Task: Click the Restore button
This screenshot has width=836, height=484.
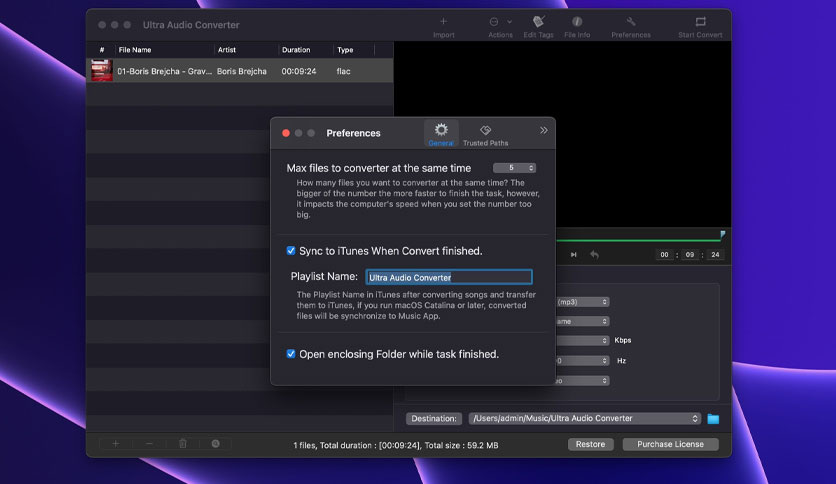Action: click(x=590, y=444)
